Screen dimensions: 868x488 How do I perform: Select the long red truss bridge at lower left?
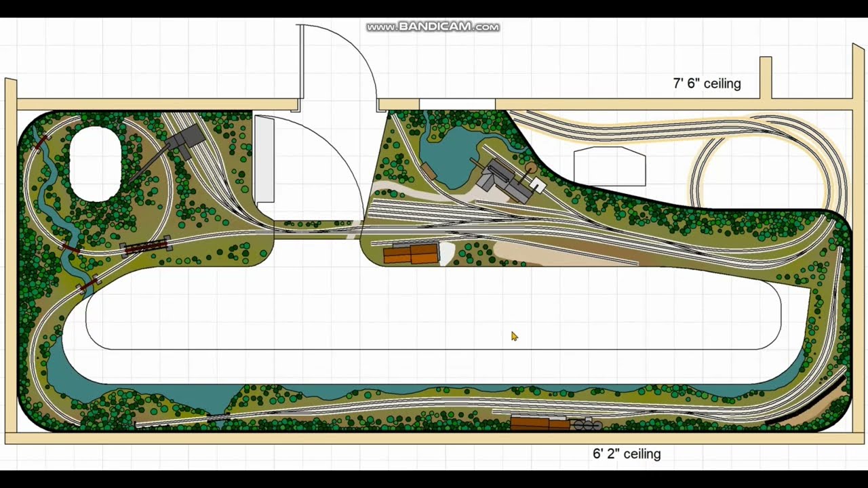click(146, 247)
